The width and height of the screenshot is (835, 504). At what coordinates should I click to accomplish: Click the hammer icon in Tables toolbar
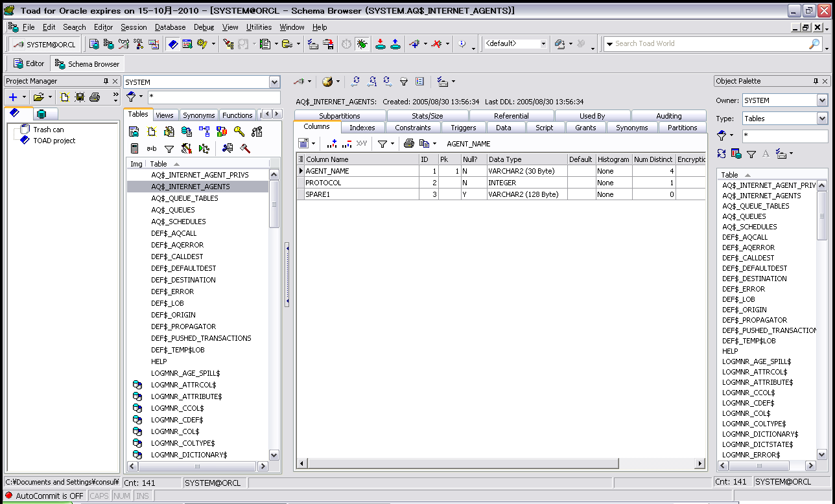click(245, 148)
